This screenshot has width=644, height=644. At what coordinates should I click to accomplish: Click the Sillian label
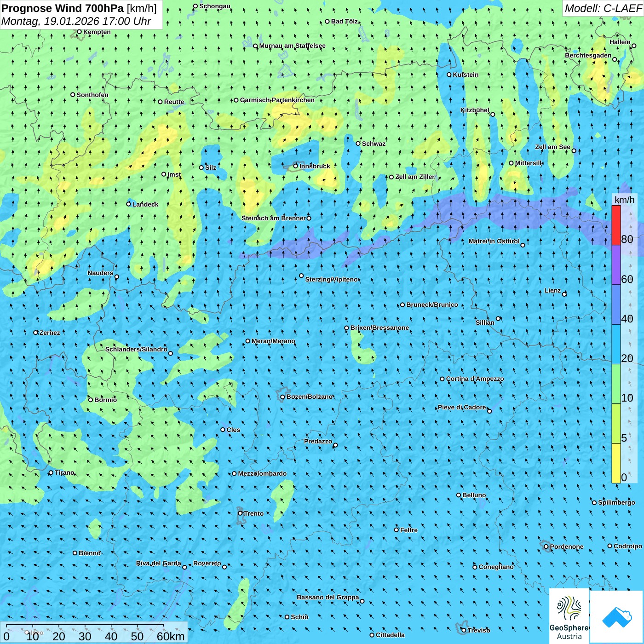(485, 322)
